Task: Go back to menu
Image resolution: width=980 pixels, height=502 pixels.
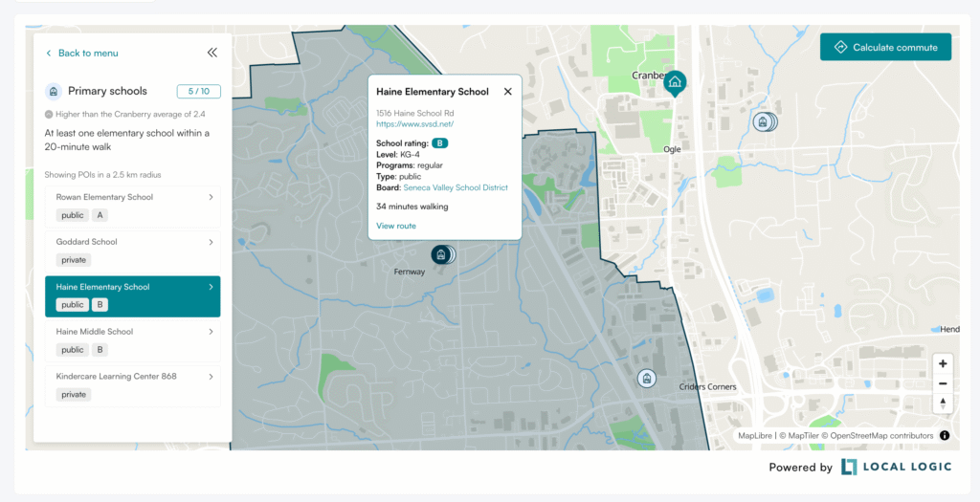Action: (x=82, y=54)
